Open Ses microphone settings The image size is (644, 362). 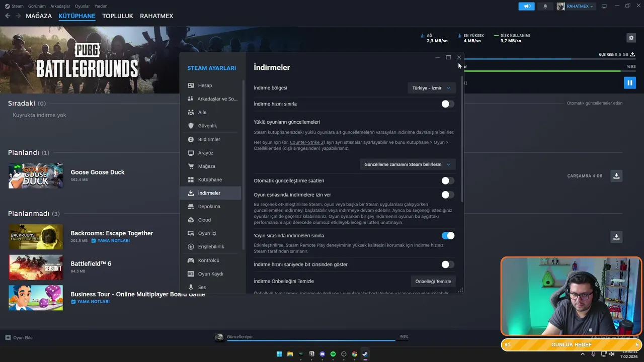tap(210, 287)
